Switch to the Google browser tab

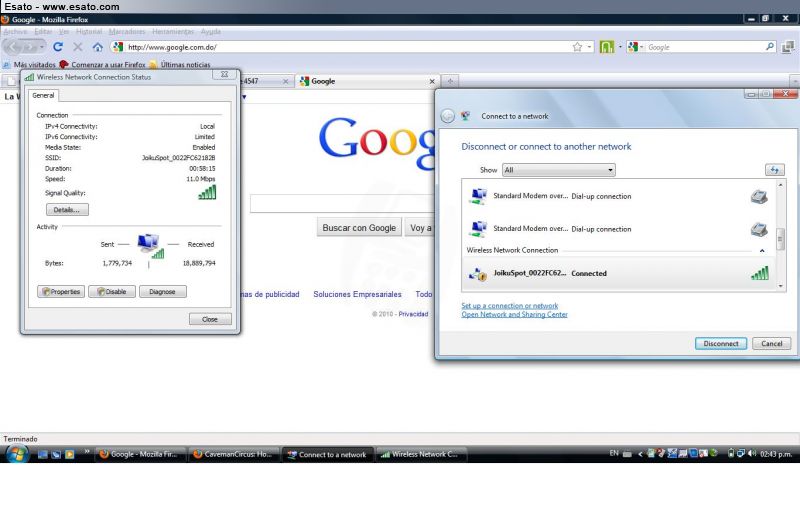pos(365,81)
